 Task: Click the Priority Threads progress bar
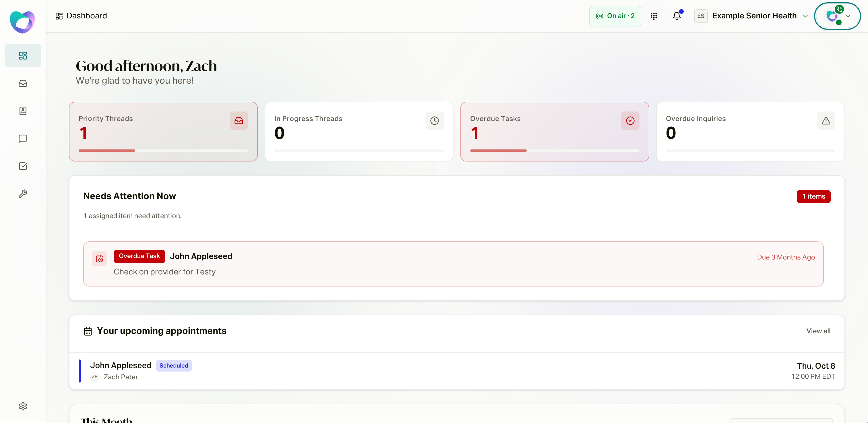pyautogui.click(x=163, y=151)
